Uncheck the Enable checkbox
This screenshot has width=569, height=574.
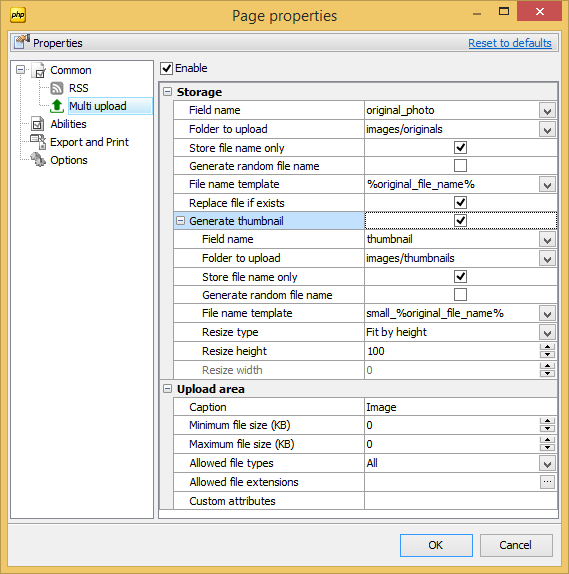(167, 68)
